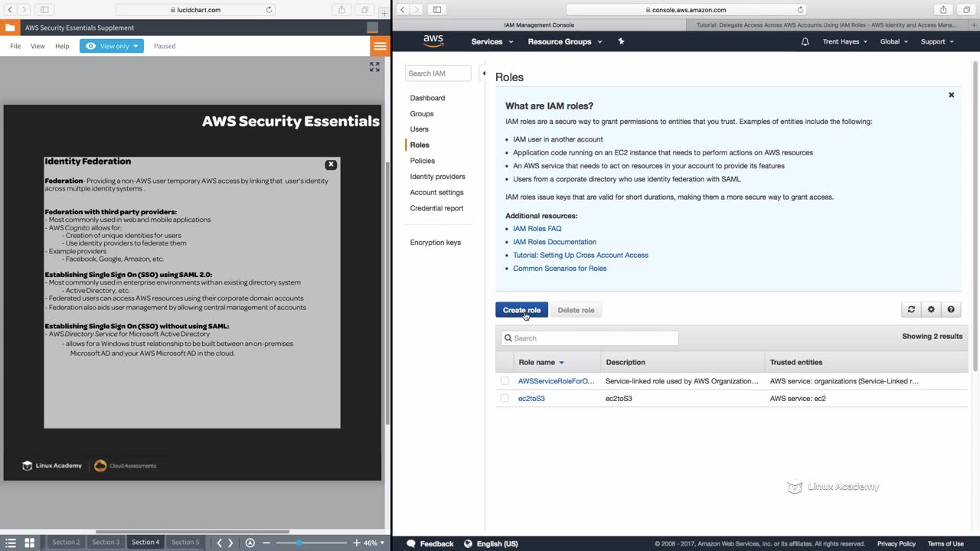Open the Trent Hayes account menu
980x551 pixels.
click(845, 41)
